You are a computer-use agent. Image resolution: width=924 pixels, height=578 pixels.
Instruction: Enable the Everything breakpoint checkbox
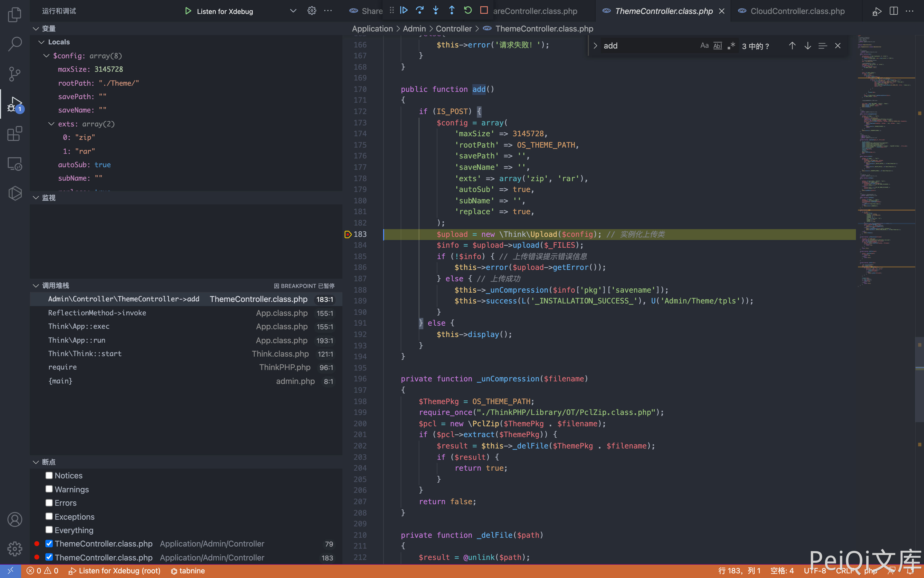click(49, 530)
